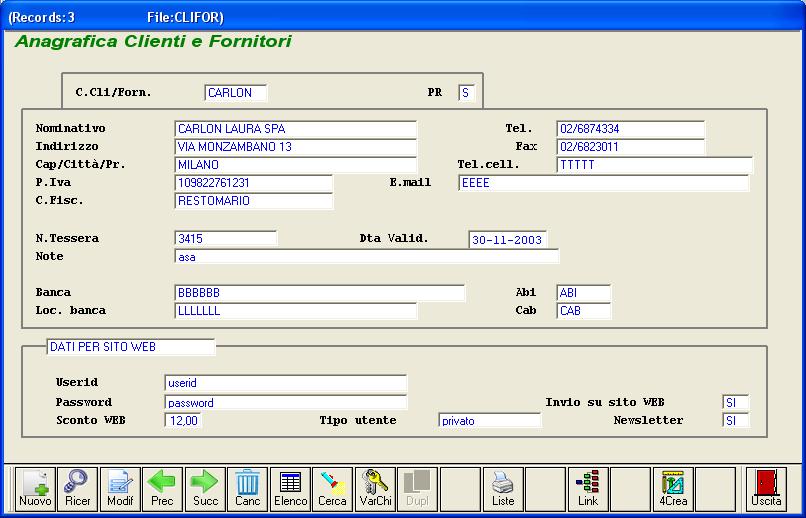
Task: Select the Nominativo field CARLON LAURA SPA
Action: 296,129
